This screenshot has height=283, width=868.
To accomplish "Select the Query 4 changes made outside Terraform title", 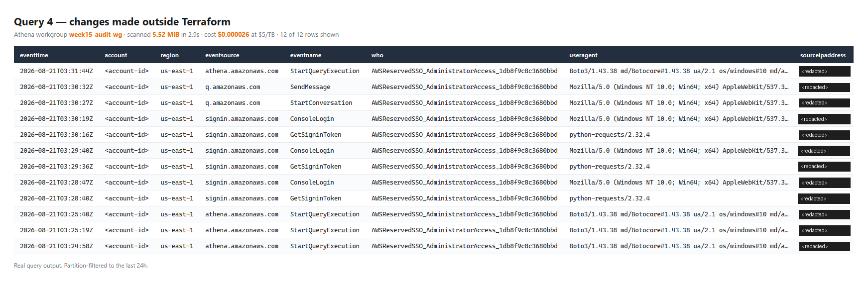I will [122, 22].
